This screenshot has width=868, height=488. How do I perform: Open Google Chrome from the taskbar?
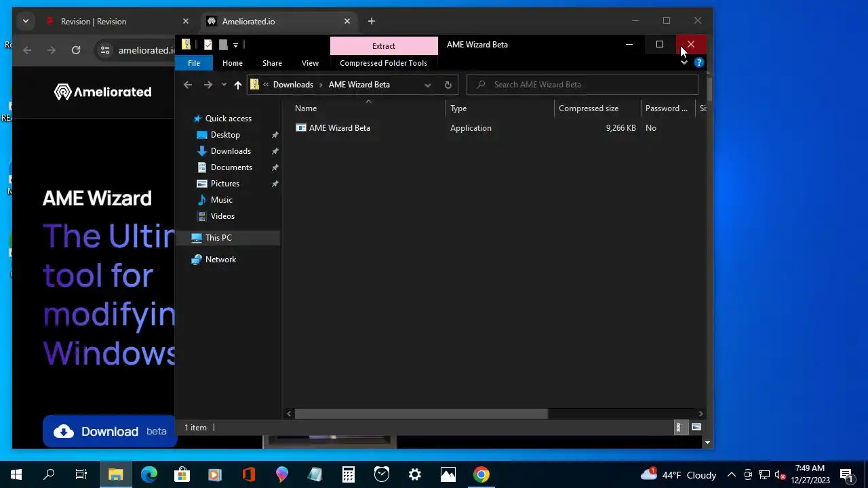[481, 474]
